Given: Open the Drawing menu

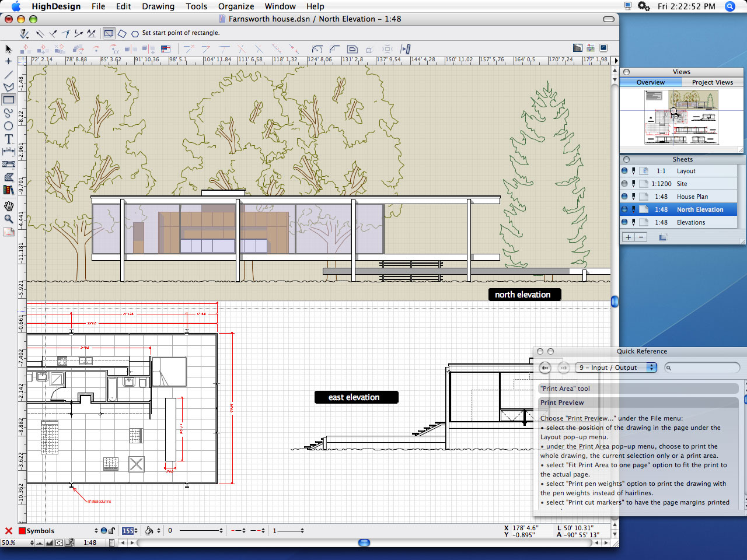Looking at the screenshot, I should click(x=158, y=6).
